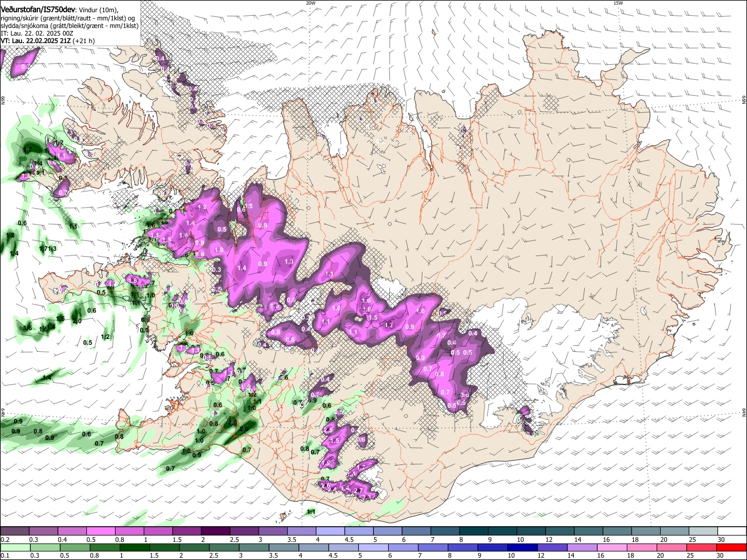This screenshot has width=747, height=560.
Task: Click the rain scale swatch labeled 1.5
Action: 163,547
